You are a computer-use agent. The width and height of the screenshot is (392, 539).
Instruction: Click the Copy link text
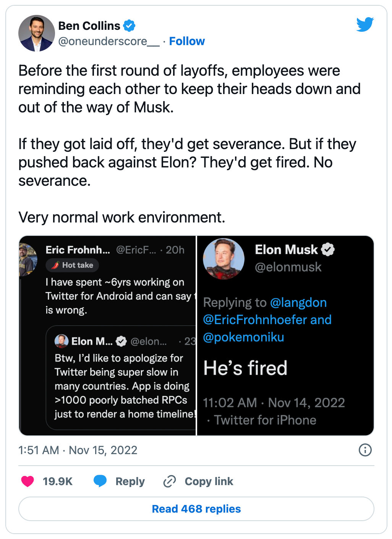(209, 481)
